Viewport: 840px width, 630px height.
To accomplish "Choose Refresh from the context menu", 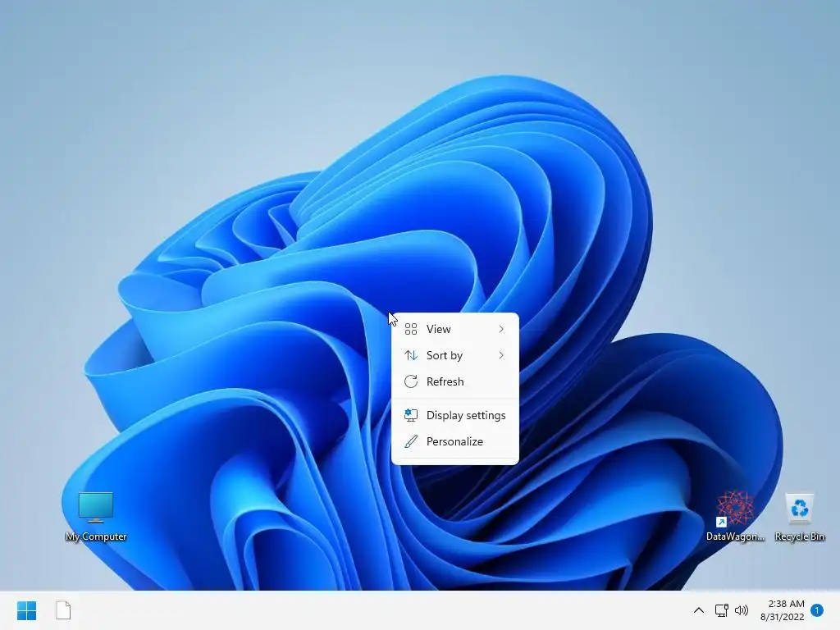I will point(454,381).
